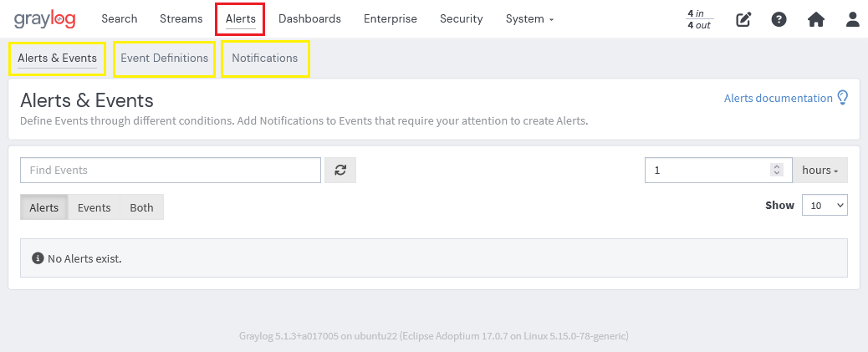Image resolution: width=868 pixels, height=352 pixels.
Task: Open the Event Definitions tab
Action: tap(164, 59)
